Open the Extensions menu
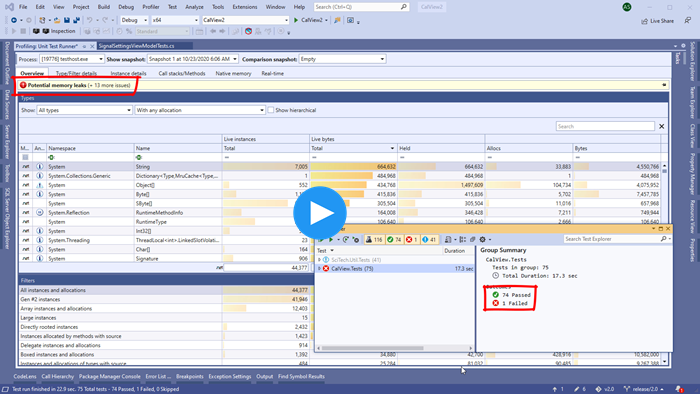This screenshot has width=700, height=394. (x=245, y=7)
